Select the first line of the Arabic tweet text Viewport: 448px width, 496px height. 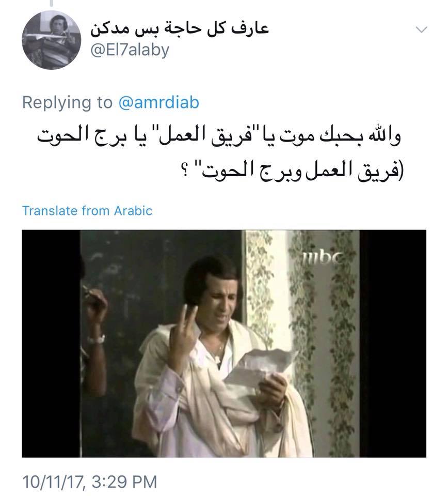tap(219, 136)
